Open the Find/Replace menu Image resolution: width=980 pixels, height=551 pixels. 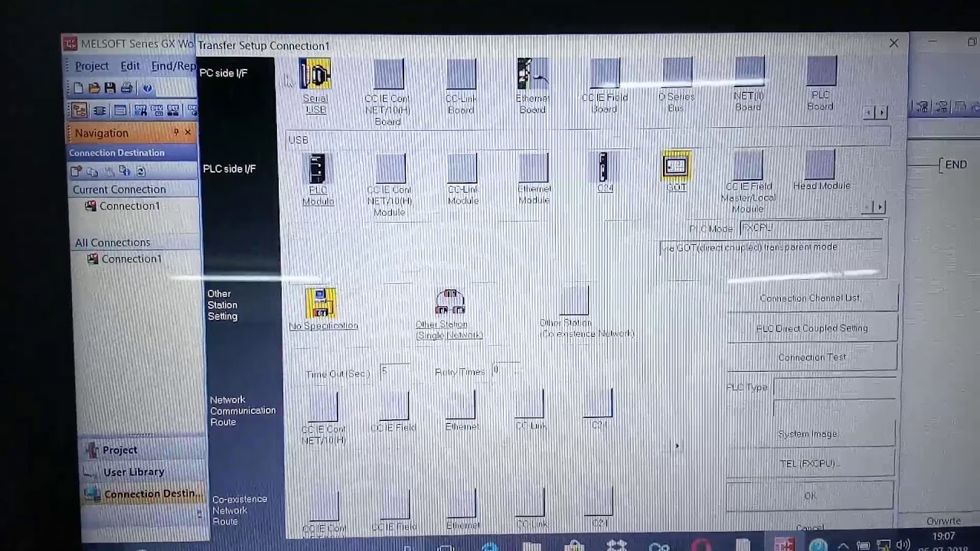173,66
